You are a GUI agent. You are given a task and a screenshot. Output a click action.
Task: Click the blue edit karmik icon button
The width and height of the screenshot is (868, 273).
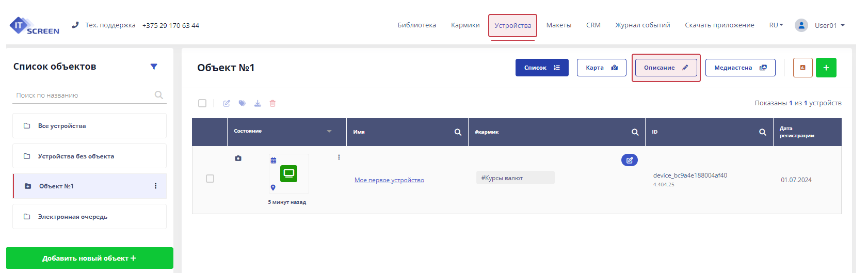point(629,160)
